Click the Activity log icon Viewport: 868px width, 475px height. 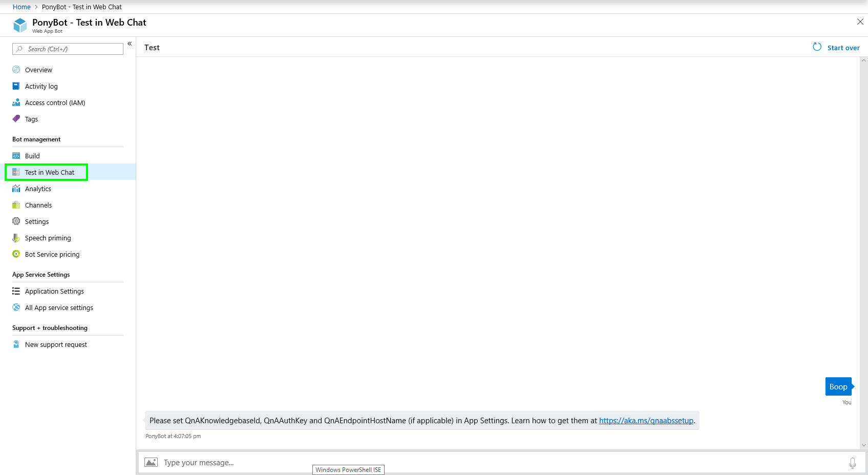click(x=16, y=86)
